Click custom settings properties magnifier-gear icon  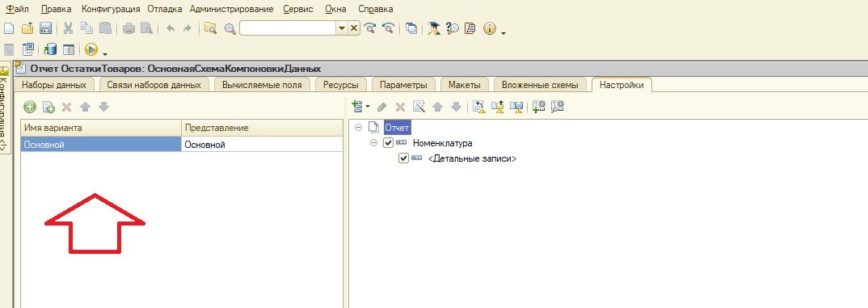(x=557, y=107)
